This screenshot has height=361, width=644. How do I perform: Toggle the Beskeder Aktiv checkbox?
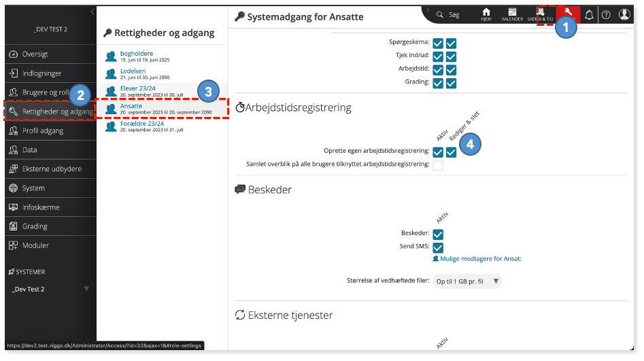tap(438, 235)
